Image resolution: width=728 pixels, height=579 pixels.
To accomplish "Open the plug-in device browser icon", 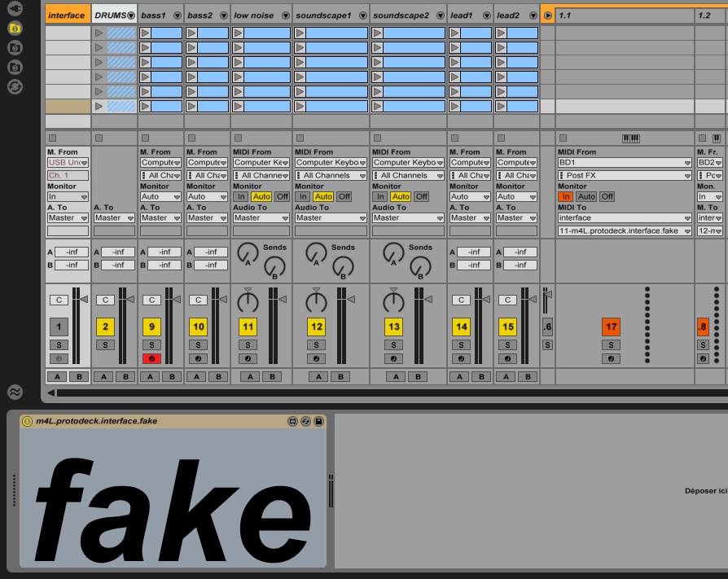I will [x=15, y=7].
